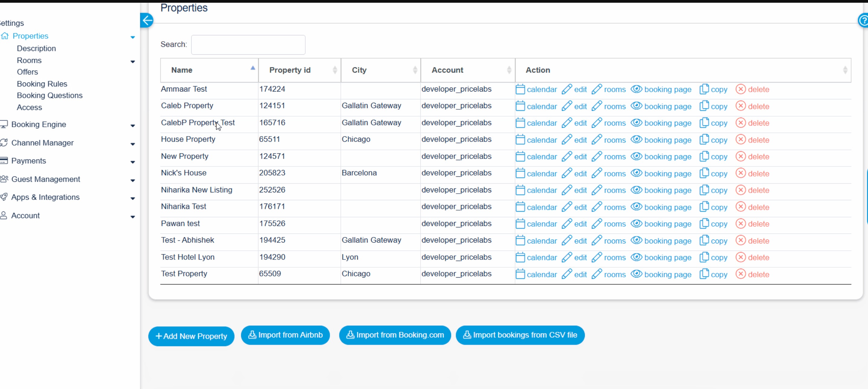Expand the Channel Manager menu arrow
Viewport: 868px width, 389px height.
(133, 144)
